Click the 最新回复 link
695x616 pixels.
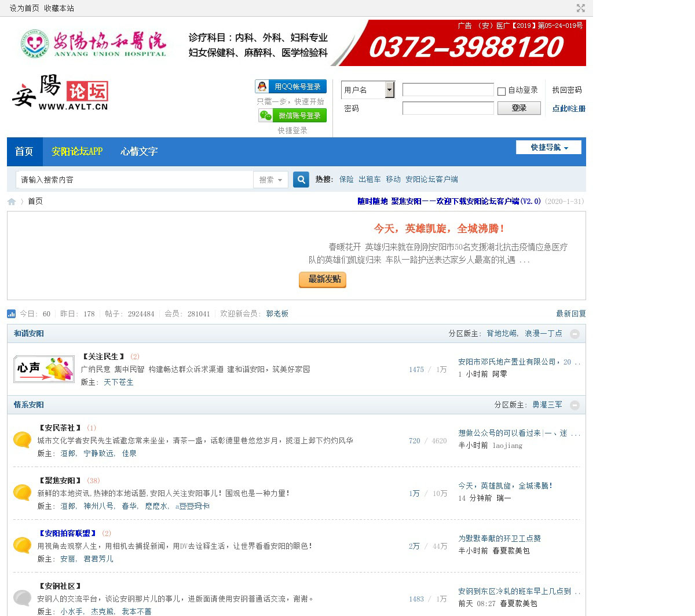pos(571,314)
